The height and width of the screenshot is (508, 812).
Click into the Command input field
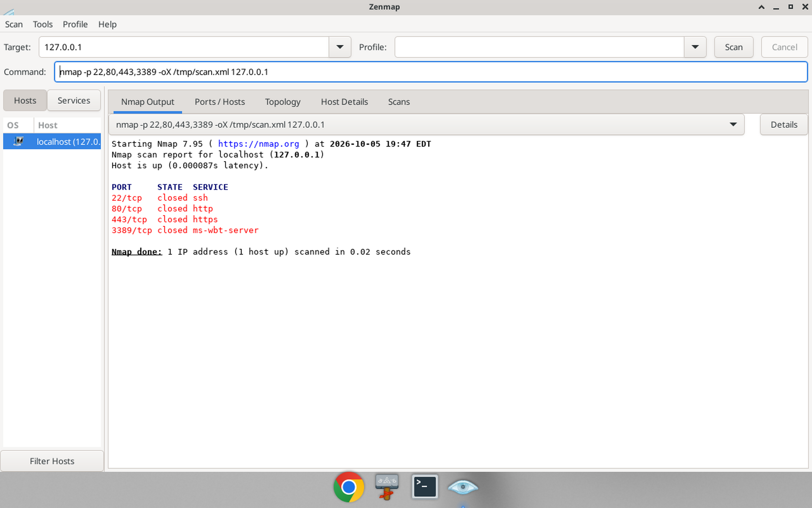[x=431, y=72]
